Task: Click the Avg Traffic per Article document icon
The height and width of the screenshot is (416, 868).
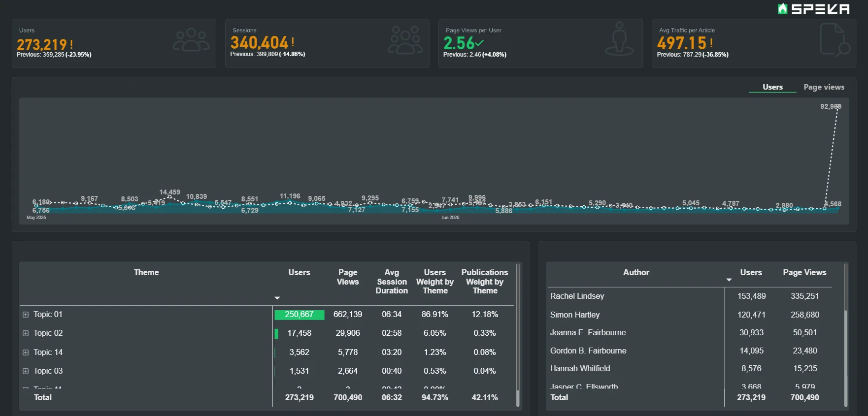Action: click(x=835, y=39)
